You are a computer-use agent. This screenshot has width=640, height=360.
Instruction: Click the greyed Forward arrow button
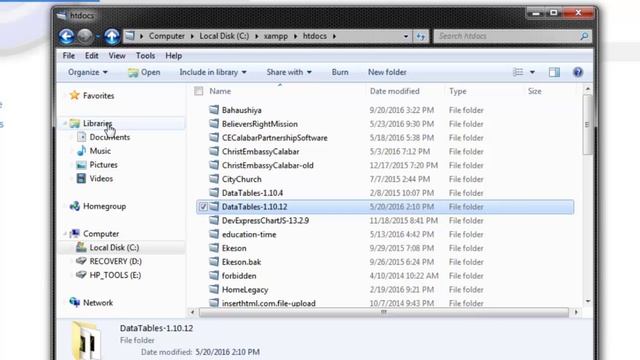[85, 36]
